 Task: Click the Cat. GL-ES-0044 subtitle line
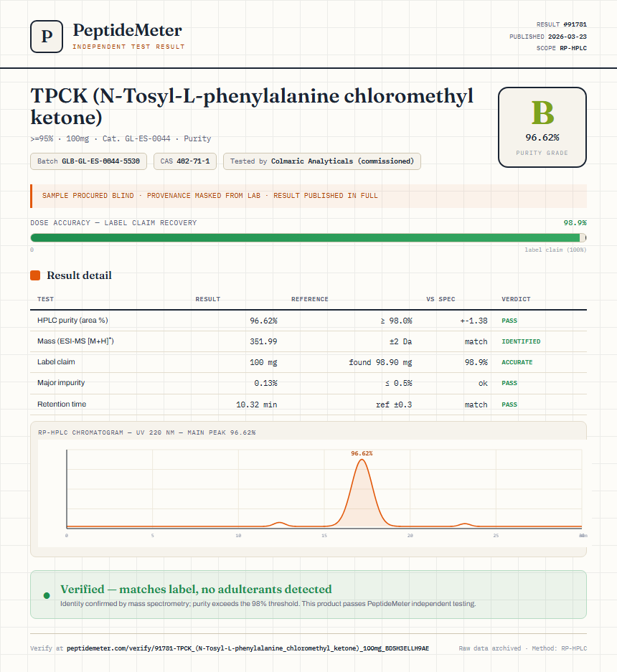pyautogui.click(x=121, y=138)
